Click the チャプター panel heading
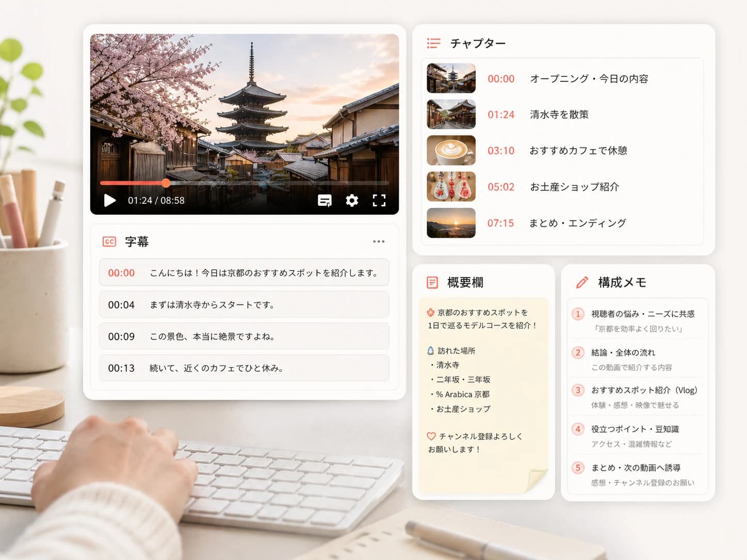This screenshot has width=747, height=560. click(x=478, y=43)
